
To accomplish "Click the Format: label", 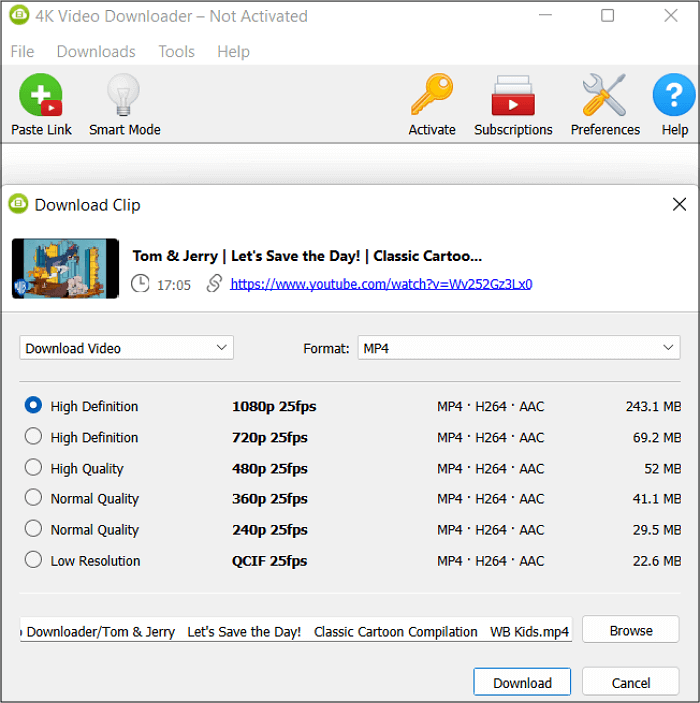I will [x=326, y=348].
